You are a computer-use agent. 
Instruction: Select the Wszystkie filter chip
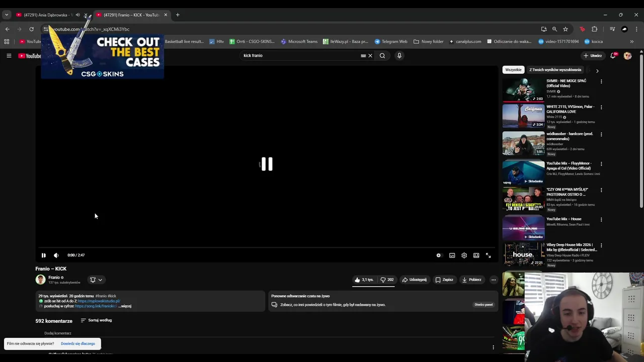pyautogui.click(x=513, y=70)
